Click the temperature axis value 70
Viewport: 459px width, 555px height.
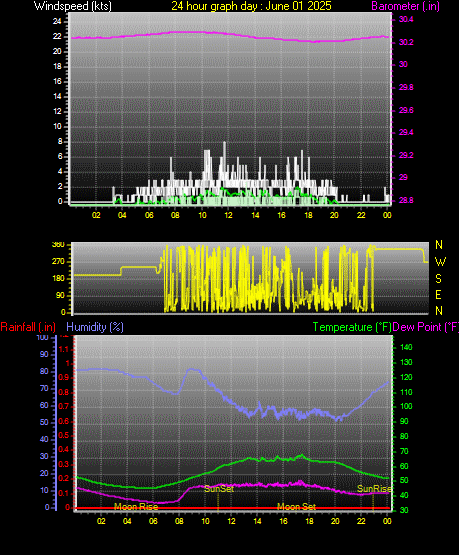[x=404, y=451]
